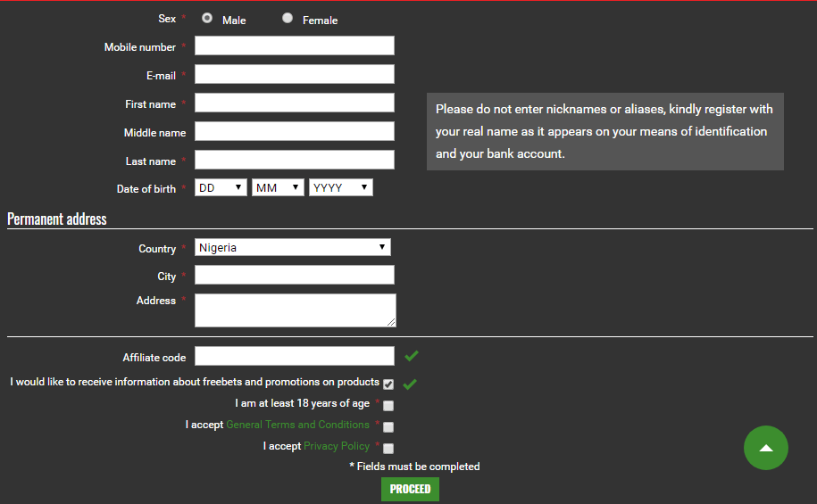Expand the Country dropdown showing Nigeria
This screenshot has height=504, width=817.
coord(293,247)
